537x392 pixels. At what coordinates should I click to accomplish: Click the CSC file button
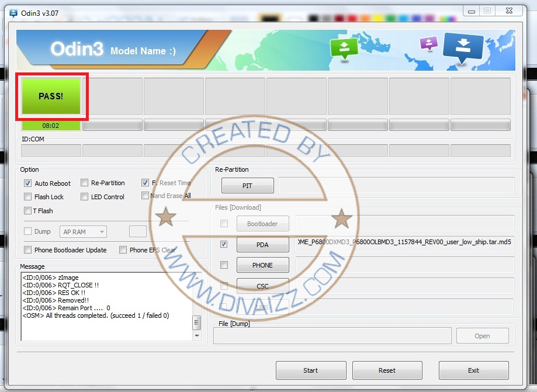coord(263,286)
